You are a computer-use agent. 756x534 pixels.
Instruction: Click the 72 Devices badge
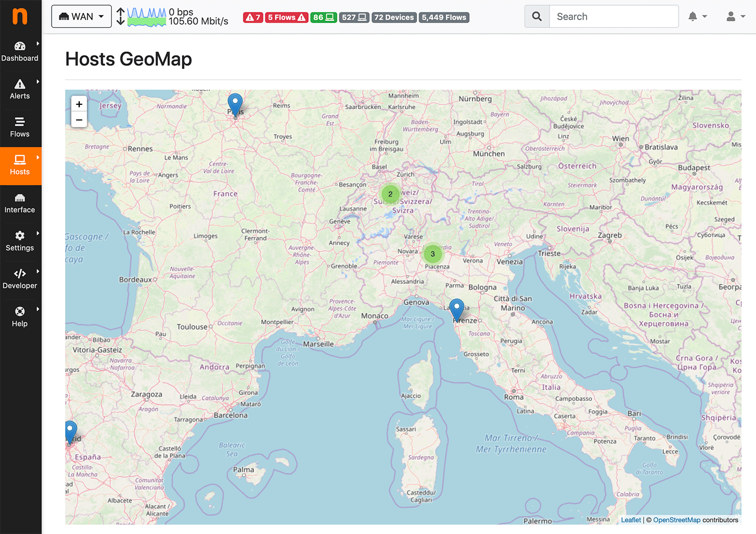[394, 18]
